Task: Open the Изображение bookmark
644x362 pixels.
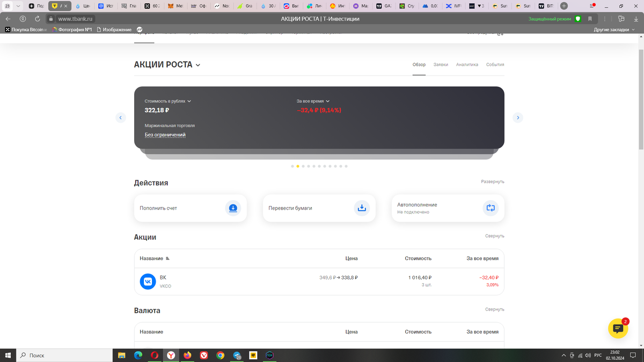Action: pyautogui.click(x=114, y=29)
